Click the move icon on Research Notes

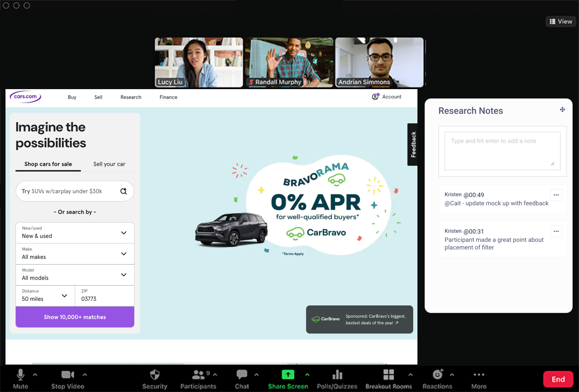[563, 110]
